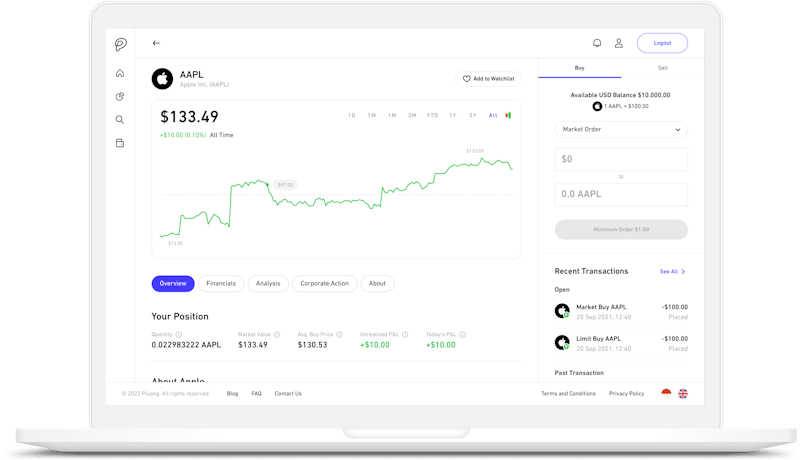Switch language to English UK flag
800x460 pixels.
[683, 393]
